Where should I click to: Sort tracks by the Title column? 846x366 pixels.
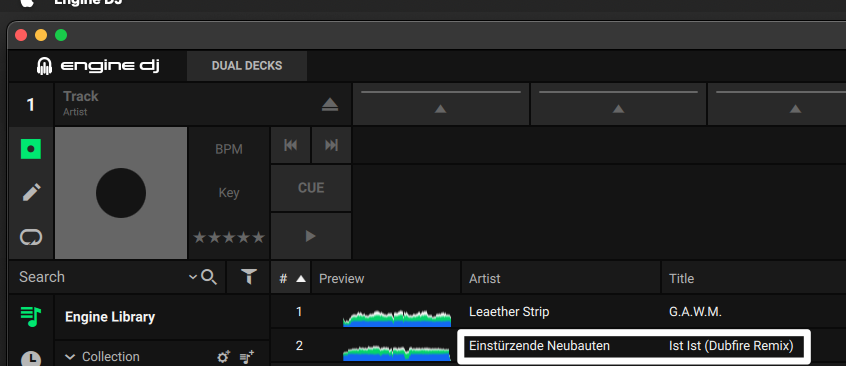[x=754, y=279]
